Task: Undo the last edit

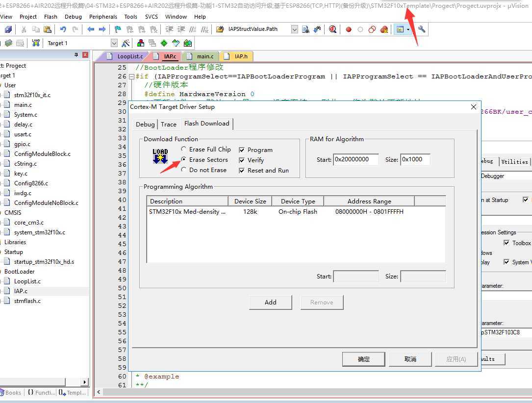Action: pyautogui.click(x=63, y=29)
